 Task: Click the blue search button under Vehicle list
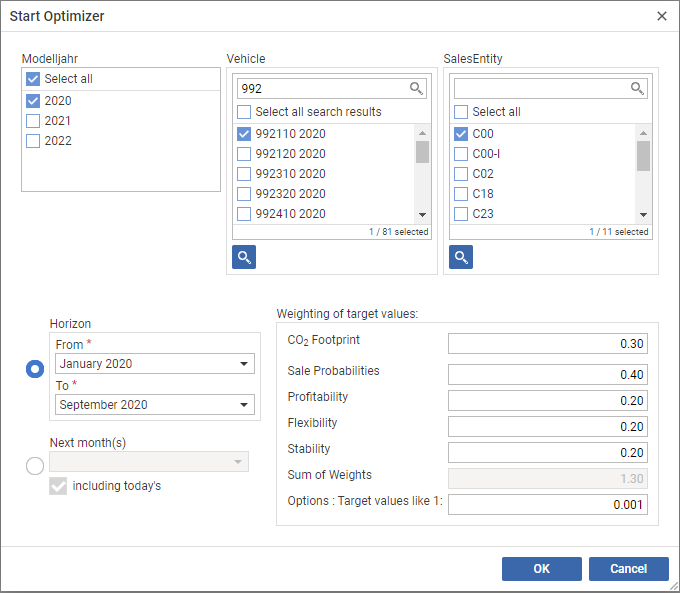click(244, 257)
